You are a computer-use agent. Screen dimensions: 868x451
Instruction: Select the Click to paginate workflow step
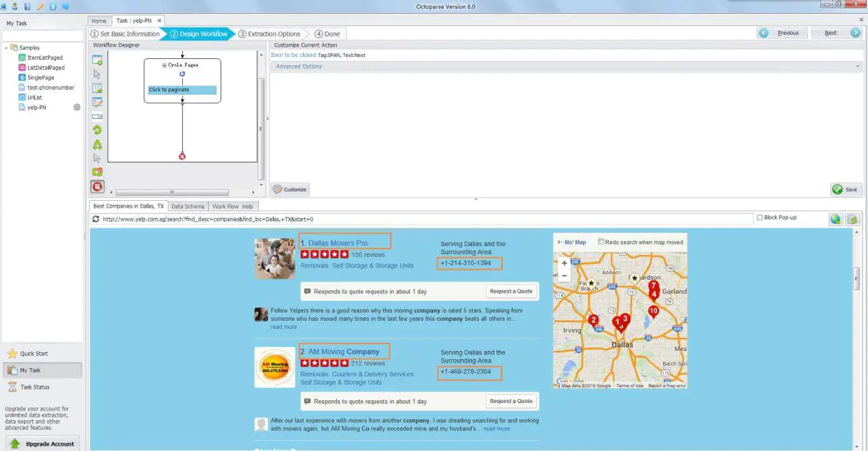(x=182, y=90)
